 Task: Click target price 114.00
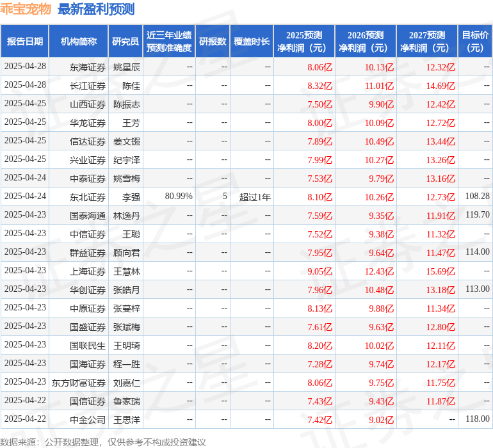click(x=477, y=252)
